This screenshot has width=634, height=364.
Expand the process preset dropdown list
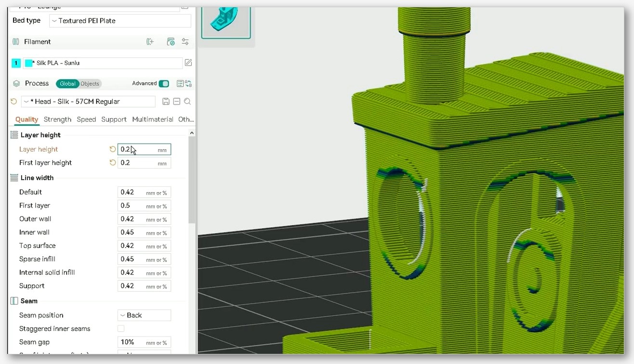tap(88, 102)
